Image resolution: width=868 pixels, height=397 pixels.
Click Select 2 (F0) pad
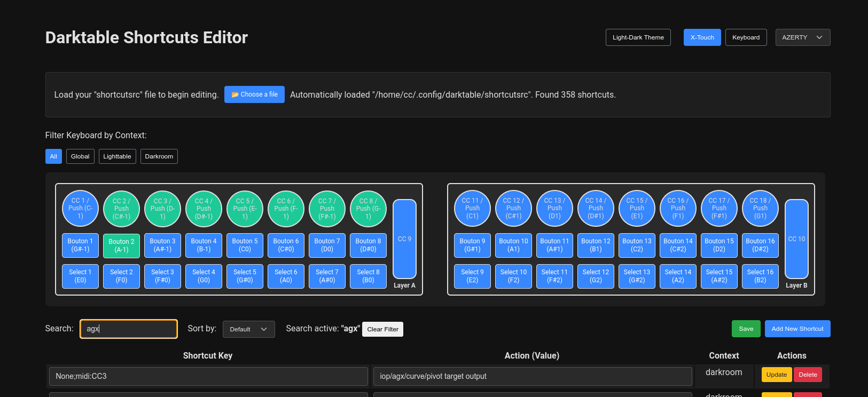tap(122, 276)
